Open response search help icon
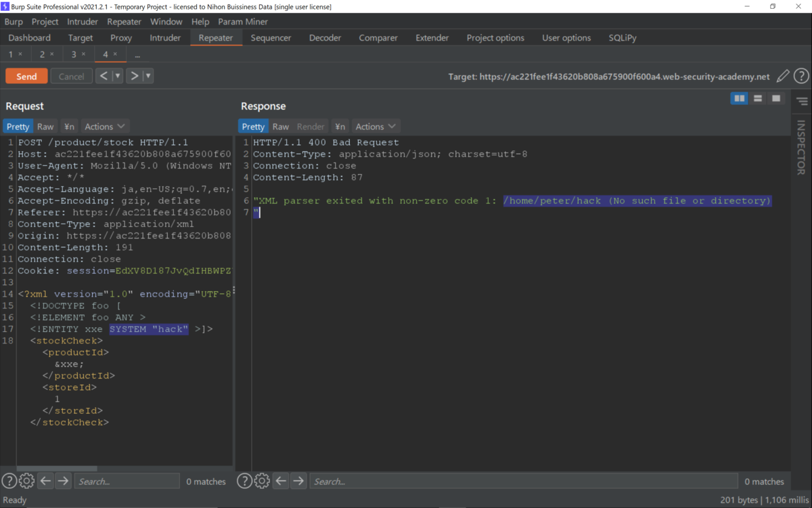 [x=244, y=481]
